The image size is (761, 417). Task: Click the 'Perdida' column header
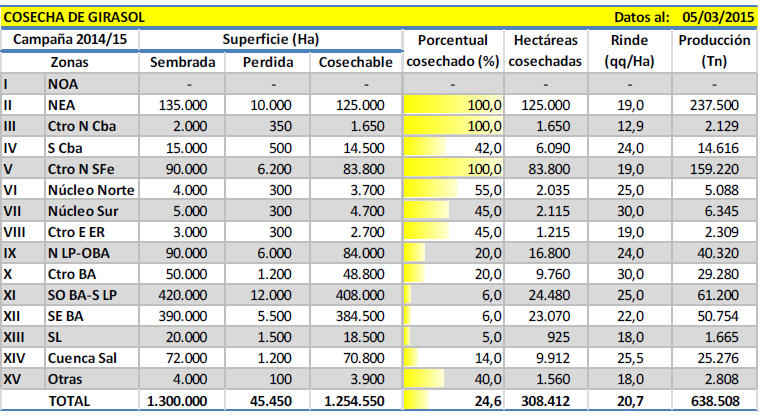coord(268,62)
